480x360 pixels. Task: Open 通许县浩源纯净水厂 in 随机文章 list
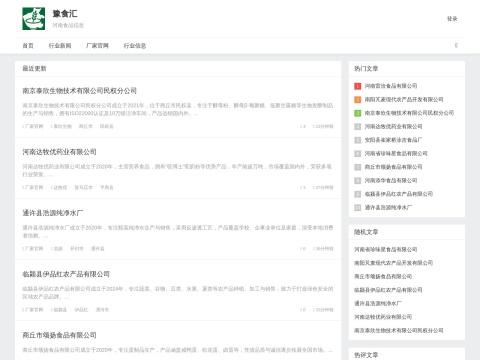click(378, 303)
